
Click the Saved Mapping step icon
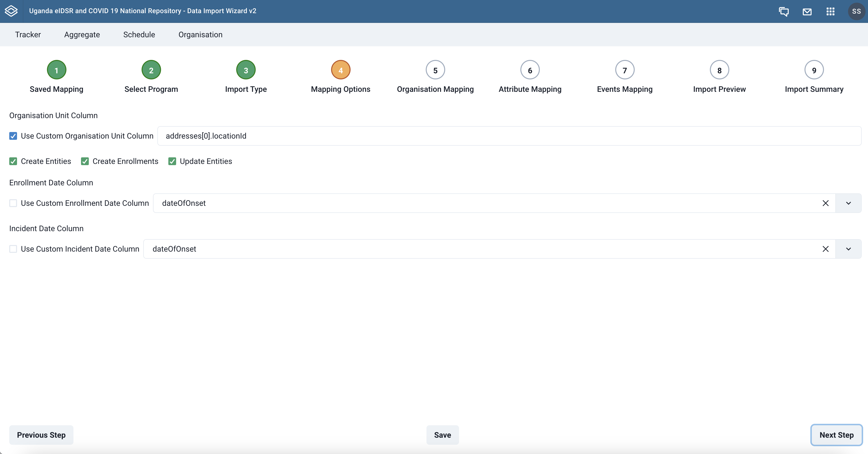(56, 71)
